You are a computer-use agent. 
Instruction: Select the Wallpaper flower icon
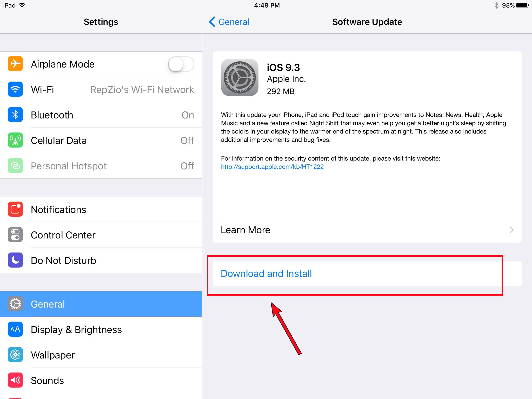pyautogui.click(x=15, y=355)
